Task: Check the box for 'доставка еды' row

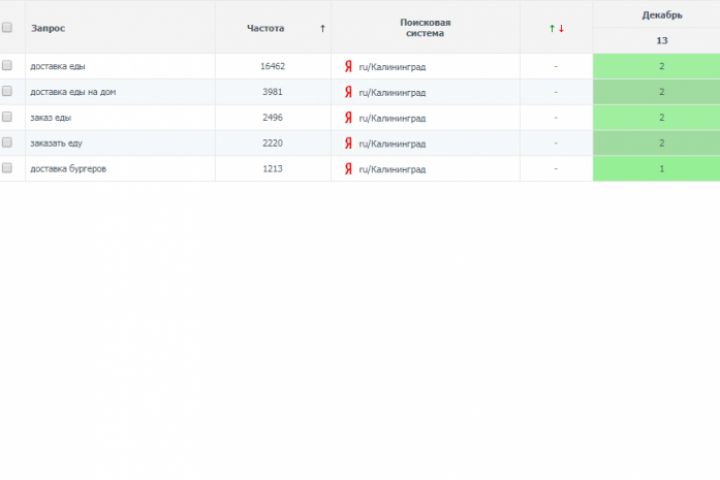Action: [x=7, y=66]
